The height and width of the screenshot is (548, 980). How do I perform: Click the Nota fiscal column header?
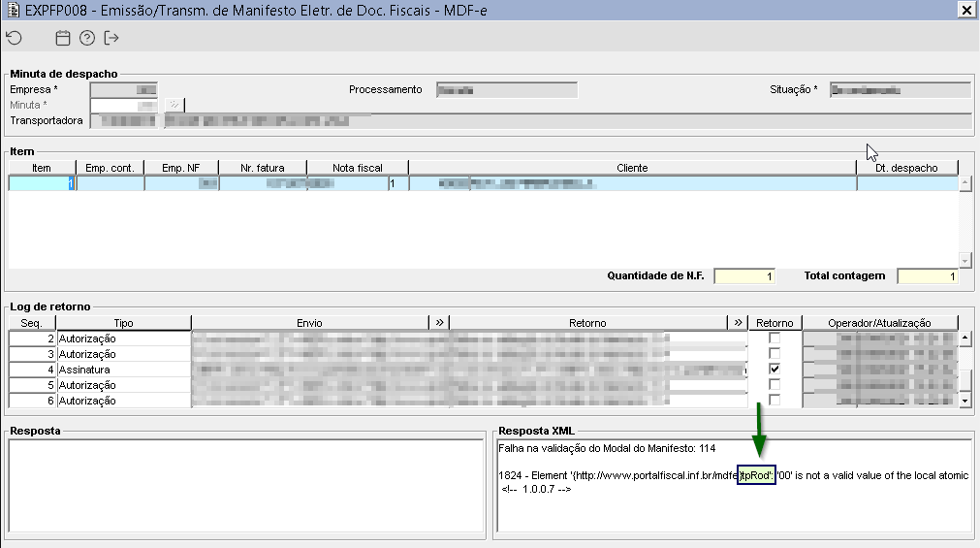point(358,168)
